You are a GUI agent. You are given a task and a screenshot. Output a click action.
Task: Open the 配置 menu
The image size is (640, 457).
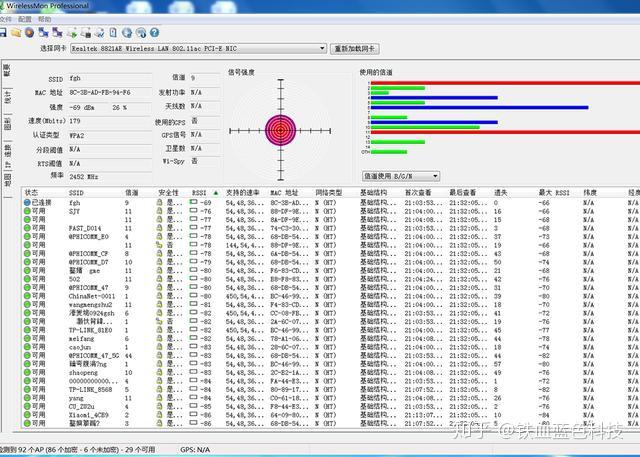[24, 19]
